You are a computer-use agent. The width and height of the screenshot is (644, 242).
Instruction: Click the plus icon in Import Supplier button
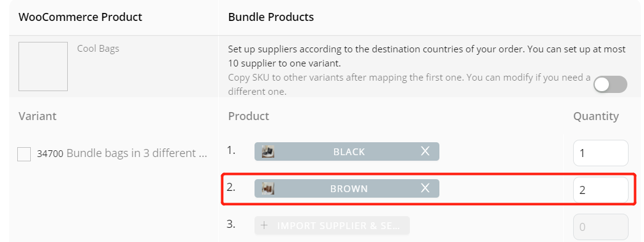pos(264,225)
